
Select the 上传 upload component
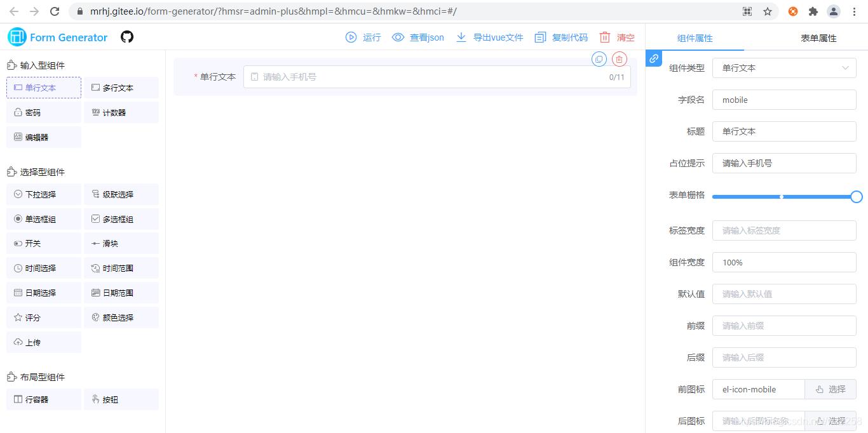click(43, 342)
